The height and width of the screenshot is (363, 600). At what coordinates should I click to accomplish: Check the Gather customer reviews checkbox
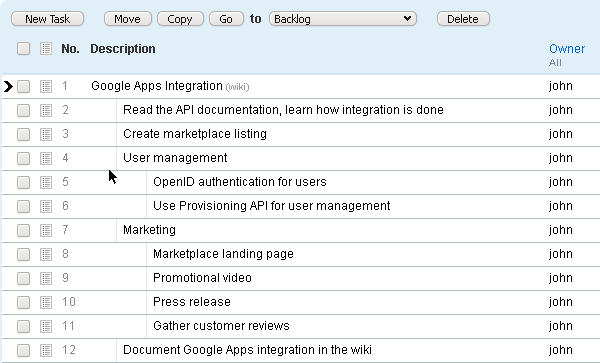click(x=23, y=326)
